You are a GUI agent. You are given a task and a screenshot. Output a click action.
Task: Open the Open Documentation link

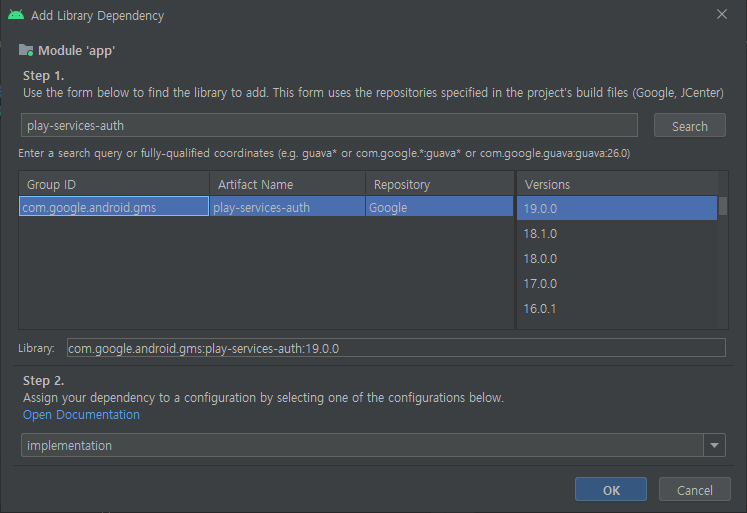pos(81,414)
